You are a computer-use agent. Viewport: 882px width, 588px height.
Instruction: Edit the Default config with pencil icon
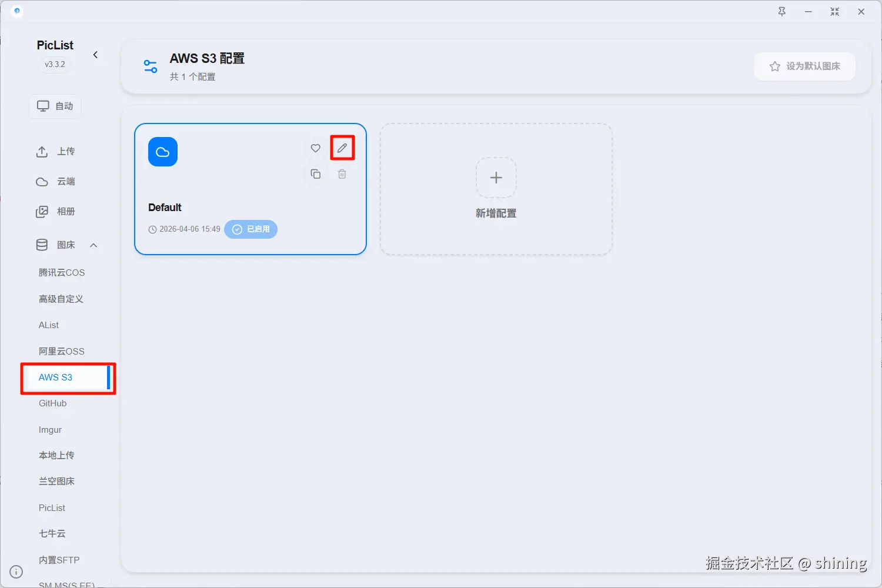click(x=342, y=148)
